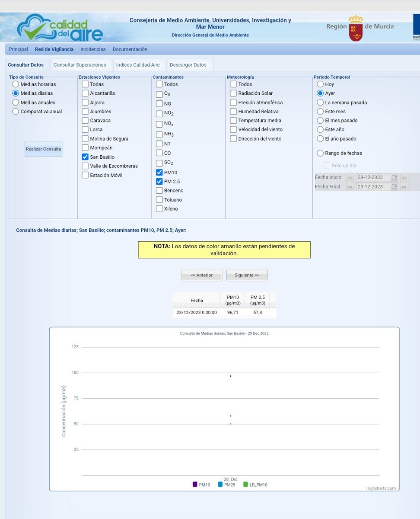Click the Realizar Consulta button
The image size is (420, 519).
43,149
